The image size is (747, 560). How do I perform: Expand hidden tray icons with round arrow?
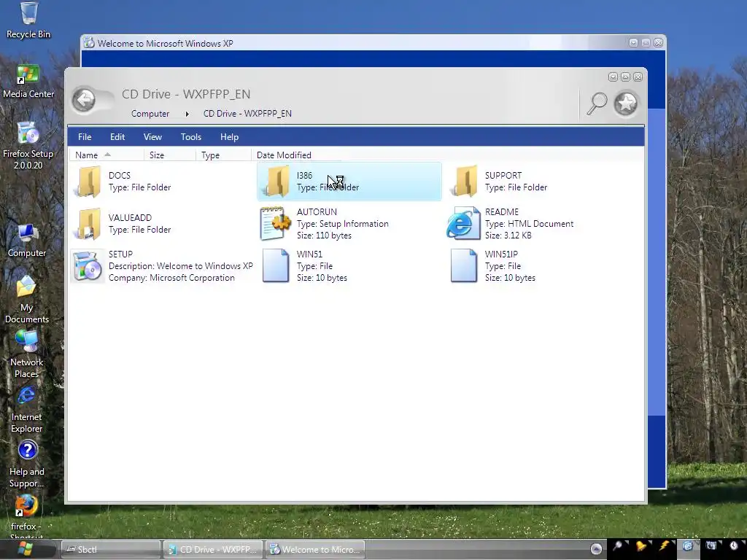tap(596, 549)
